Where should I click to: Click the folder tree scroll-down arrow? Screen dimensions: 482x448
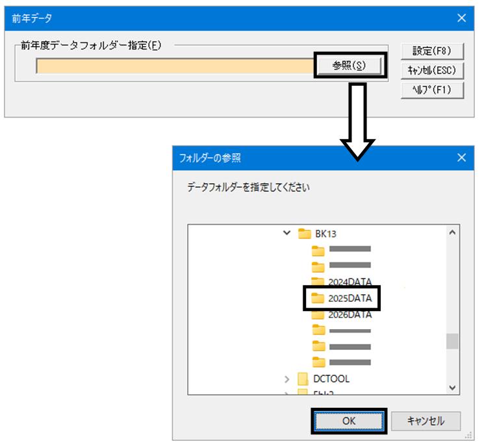point(452,388)
